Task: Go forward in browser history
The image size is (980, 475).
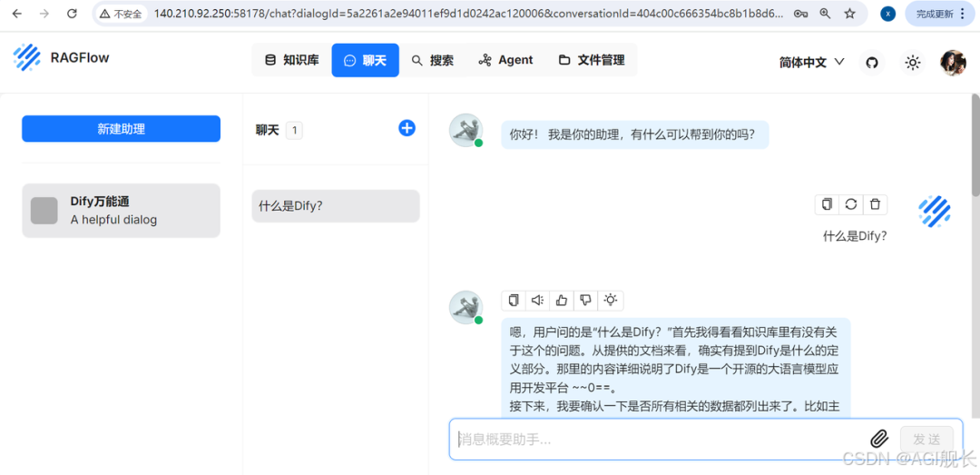Action: coord(44,13)
